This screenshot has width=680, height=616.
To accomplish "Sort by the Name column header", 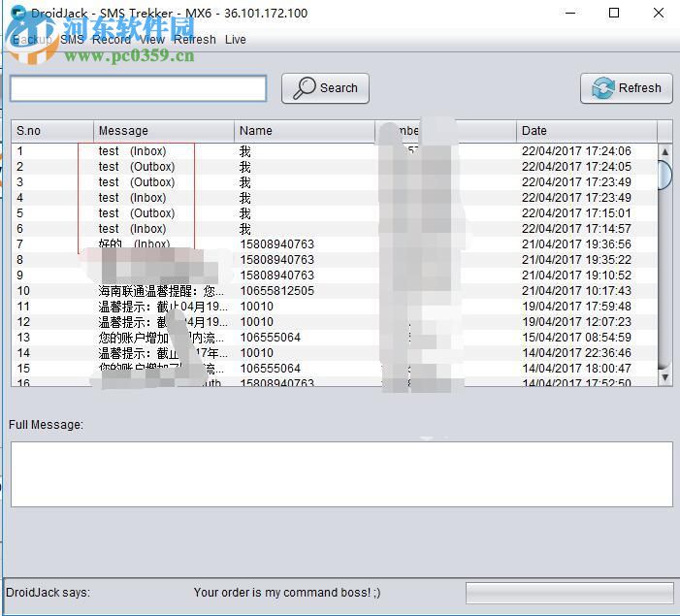I will [x=305, y=131].
